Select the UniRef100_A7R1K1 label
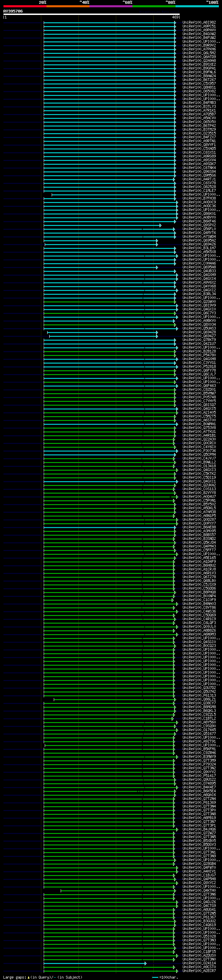The image size is (222, 980). pyautogui.click(x=199, y=110)
